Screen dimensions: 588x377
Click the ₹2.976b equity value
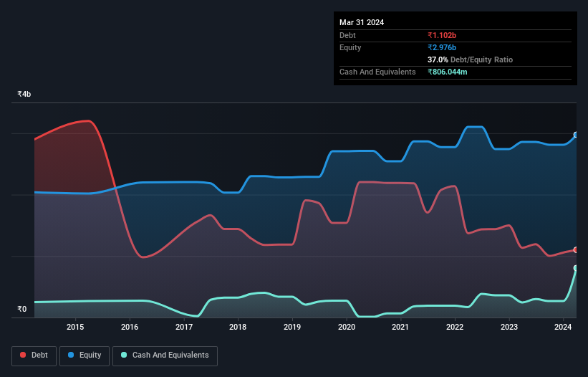442,47
